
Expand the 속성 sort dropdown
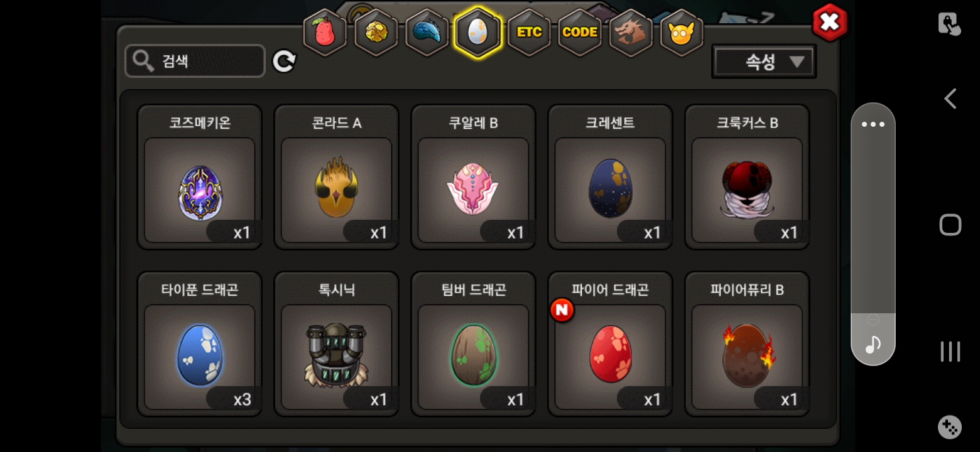[x=764, y=62]
